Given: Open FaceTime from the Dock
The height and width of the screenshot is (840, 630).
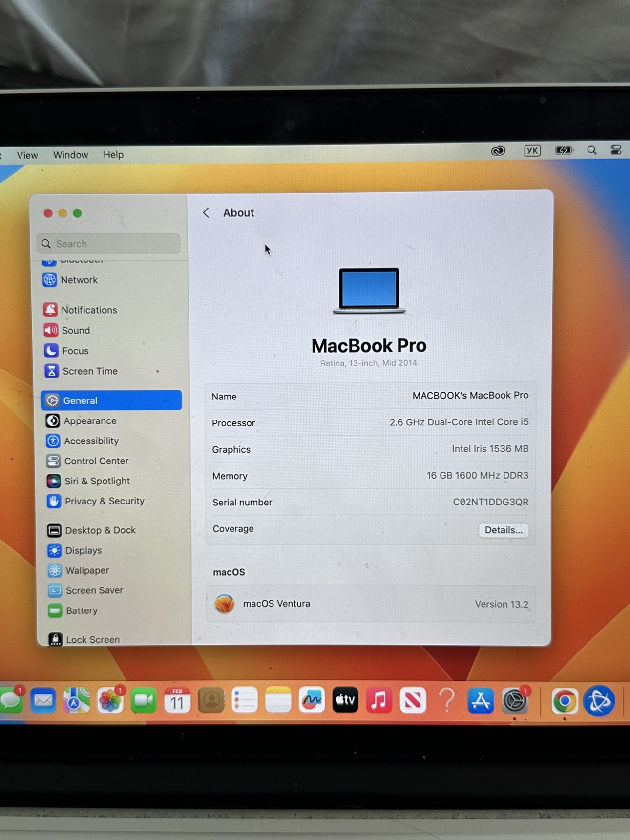Looking at the screenshot, I should [144, 701].
